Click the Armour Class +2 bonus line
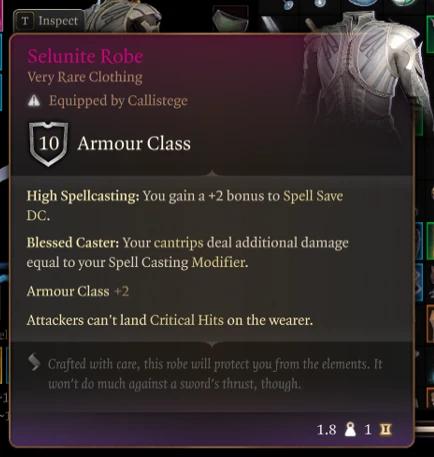The image size is (434, 457). 78,292
